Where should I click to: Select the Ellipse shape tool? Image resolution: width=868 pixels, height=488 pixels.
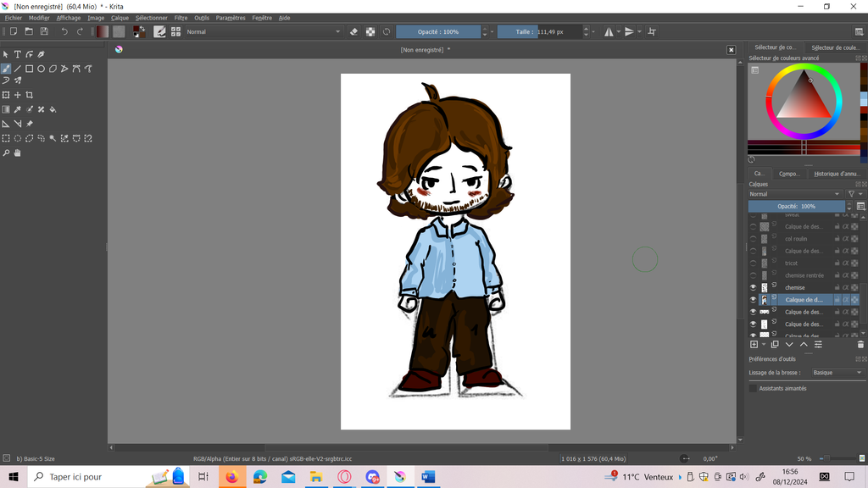(x=41, y=69)
